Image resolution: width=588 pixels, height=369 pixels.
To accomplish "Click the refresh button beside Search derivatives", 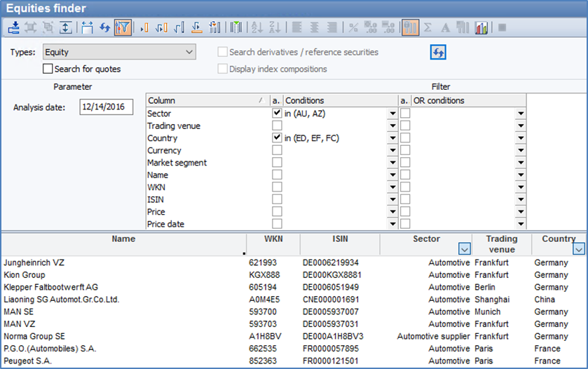I will coord(439,53).
